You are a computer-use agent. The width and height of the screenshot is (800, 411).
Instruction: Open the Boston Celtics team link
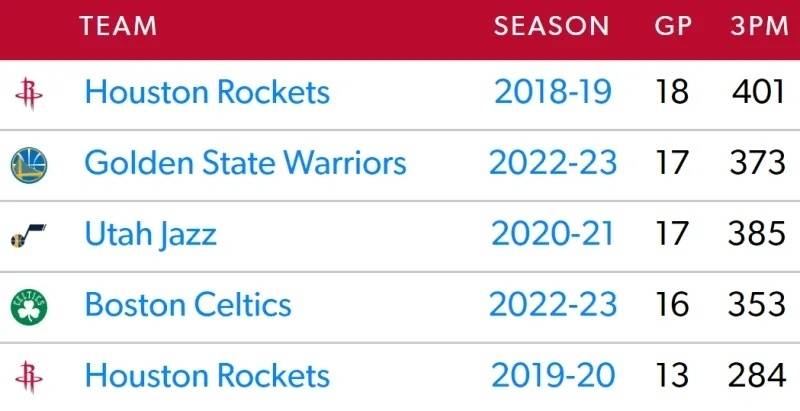point(188,305)
